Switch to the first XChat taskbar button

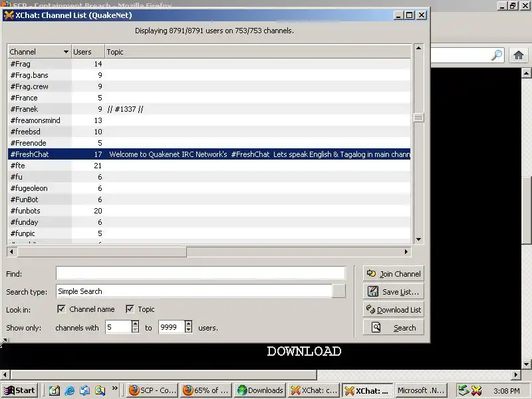coord(313,390)
